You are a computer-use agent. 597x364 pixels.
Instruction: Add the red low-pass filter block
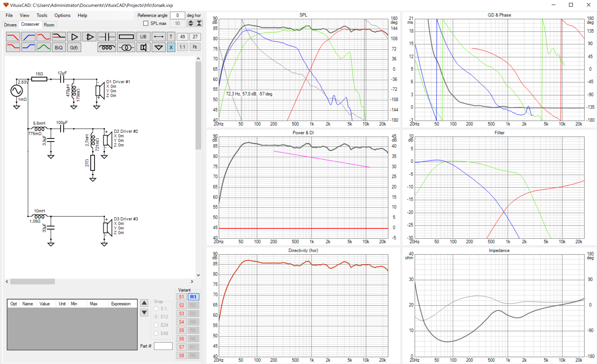point(13,37)
